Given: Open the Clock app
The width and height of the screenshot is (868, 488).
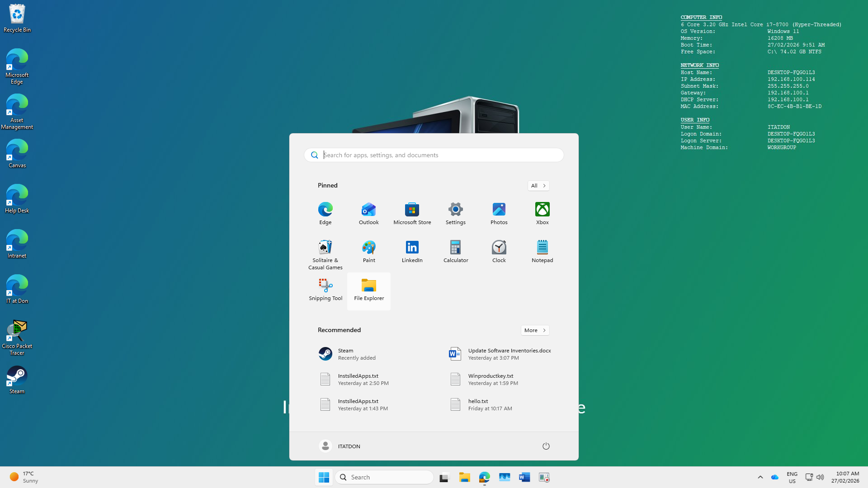Looking at the screenshot, I should [x=499, y=251].
